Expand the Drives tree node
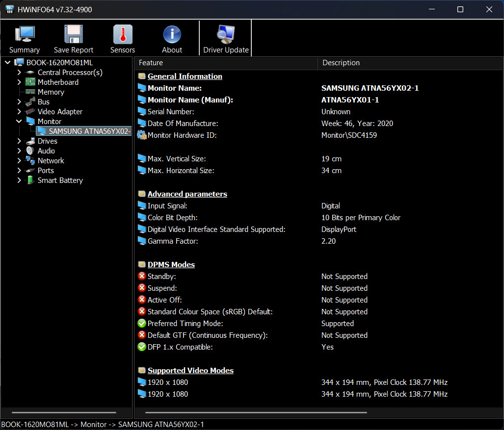 19,141
